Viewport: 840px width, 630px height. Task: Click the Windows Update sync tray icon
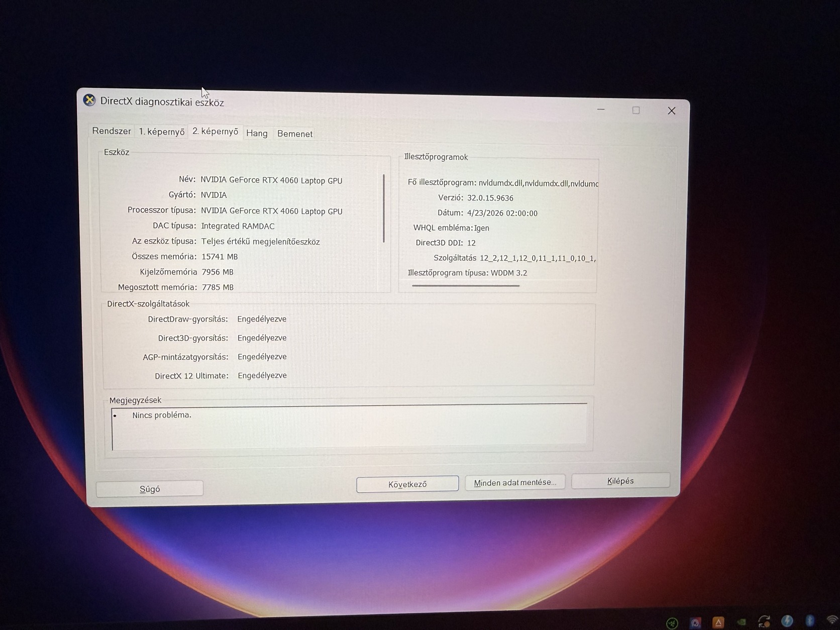tap(764, 622)
